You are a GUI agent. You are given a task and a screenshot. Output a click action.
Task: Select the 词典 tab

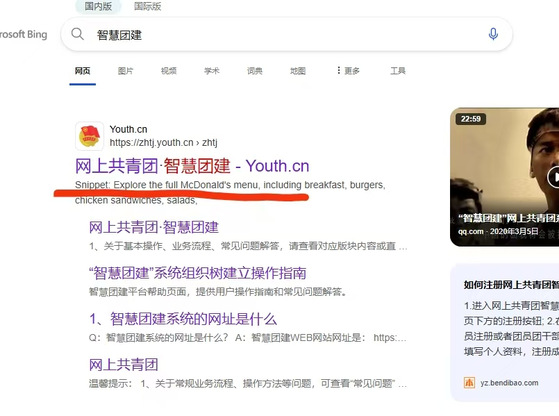pyautogui.click(x=255, y=71)
